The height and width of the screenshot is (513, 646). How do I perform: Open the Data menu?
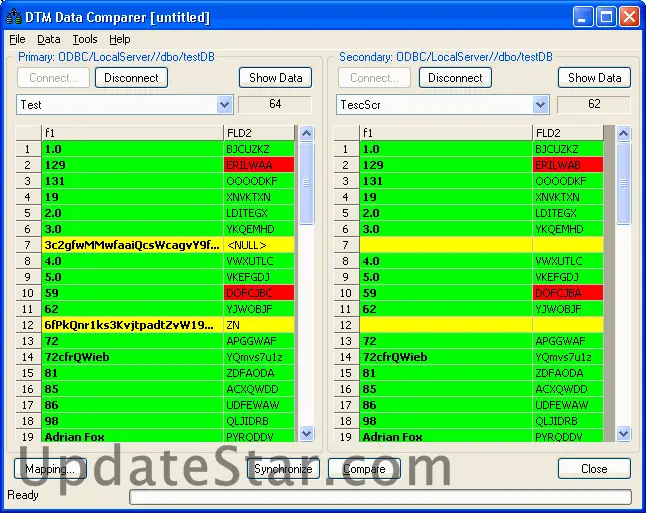(x=49, y=39)
